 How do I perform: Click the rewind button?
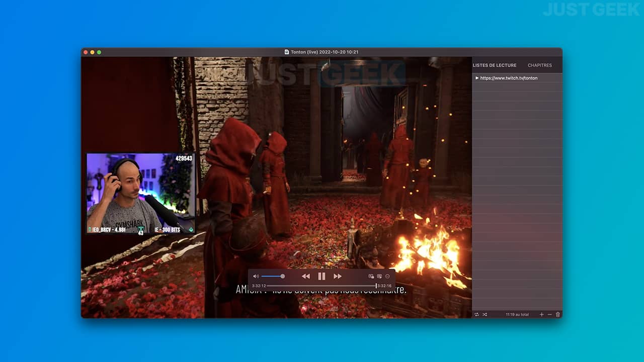pos(305,276)
